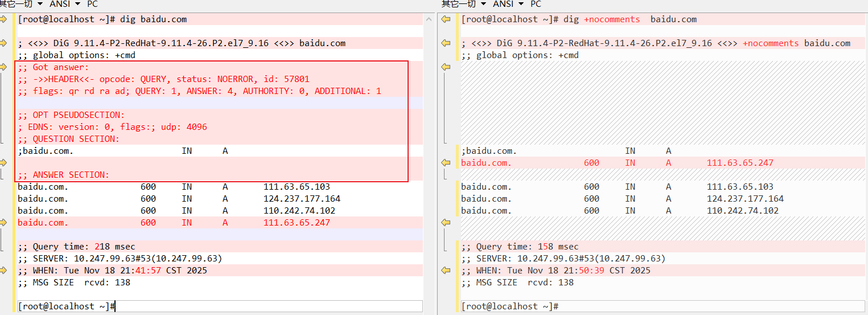Click the left pane copy arrow beside the red 111.63.65.247 row
The width and height of the screenshot is (868, 315).
(3, 223)
